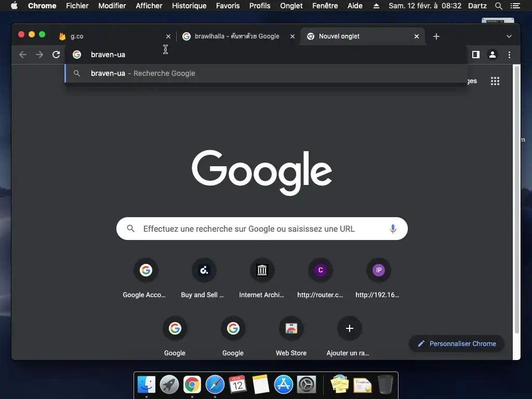Go back using the back arrow
The height and width of the screenshot is (399, 532).
23,55
